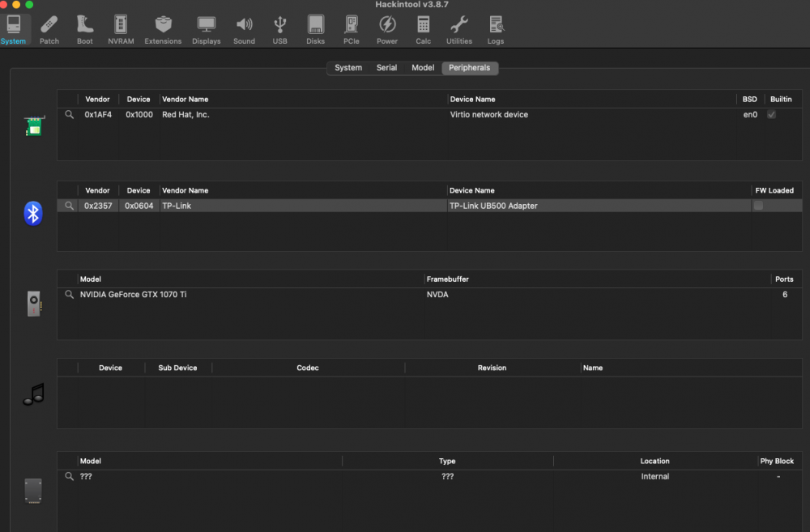Viewport: 810px width, 532px height.
Task: Click the audio Sub Device column header
Action: (x=177, y=368)
